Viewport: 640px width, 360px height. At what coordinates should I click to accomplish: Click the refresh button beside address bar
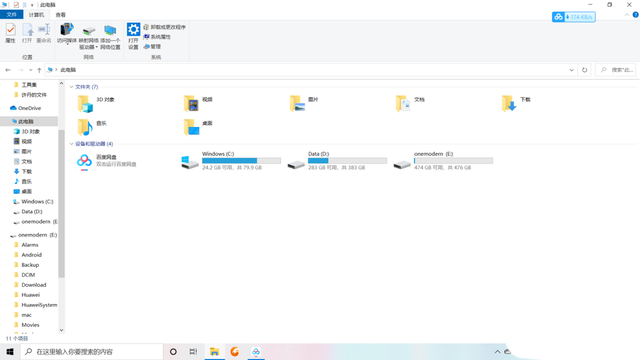[584, 70]
